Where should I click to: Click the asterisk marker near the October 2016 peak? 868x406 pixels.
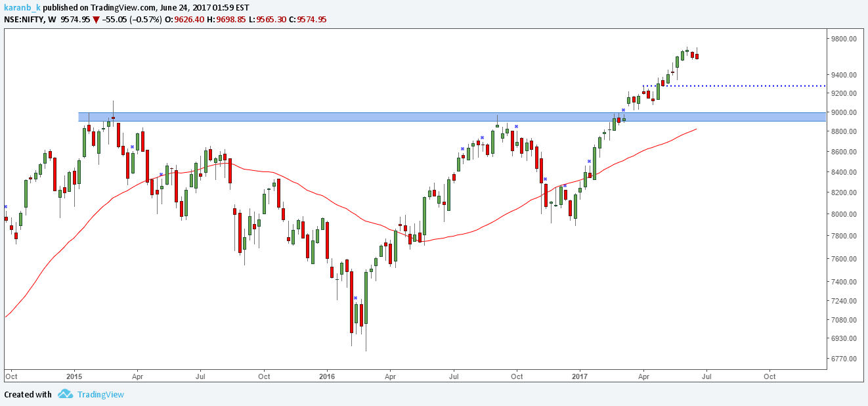[x=516, y=126]
